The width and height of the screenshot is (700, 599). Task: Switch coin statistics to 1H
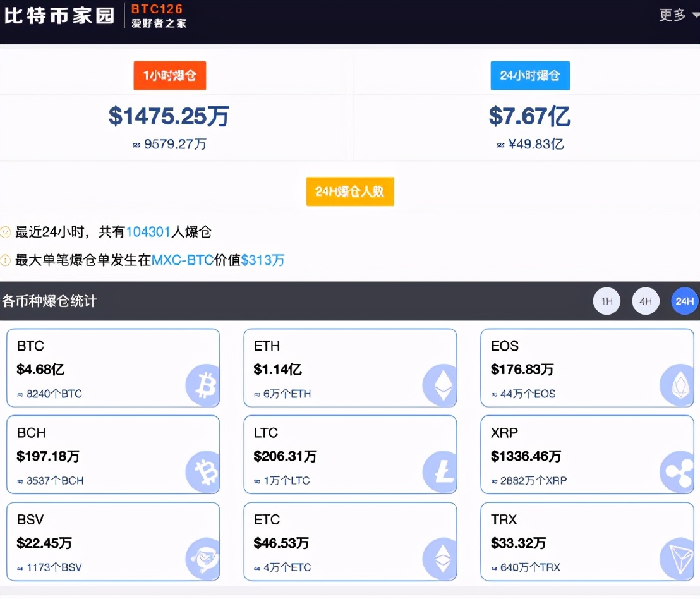point(606,301)
